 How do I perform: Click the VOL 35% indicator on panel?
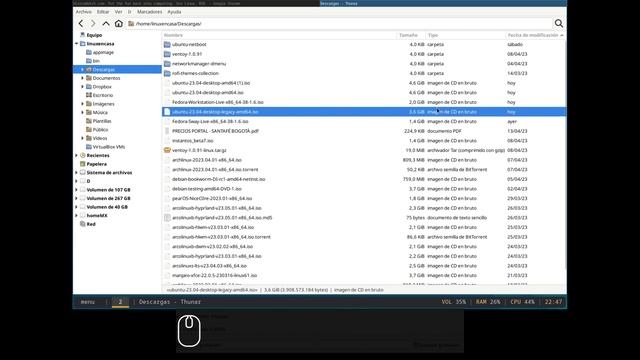pos(453,302)
